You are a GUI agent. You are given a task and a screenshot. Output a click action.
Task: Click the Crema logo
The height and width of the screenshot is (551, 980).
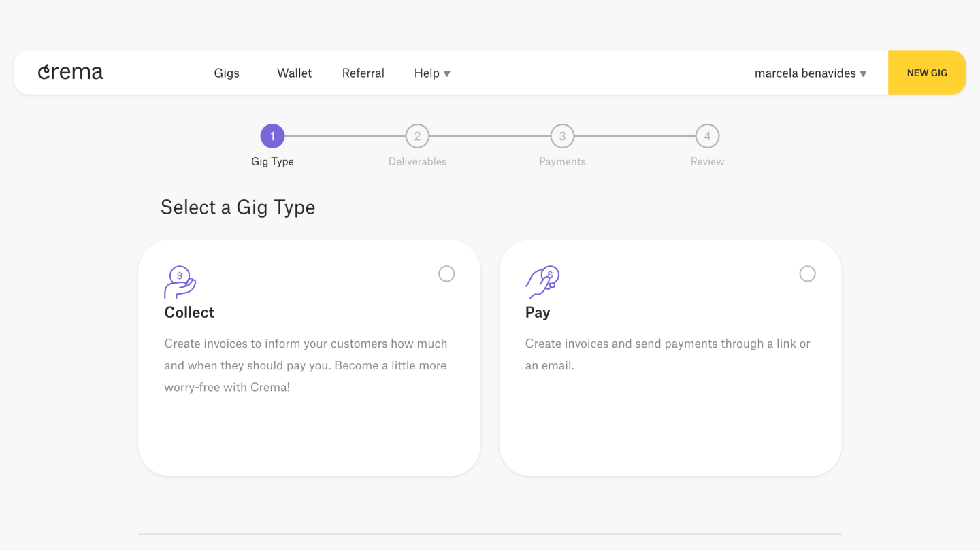tap(71, 72)
